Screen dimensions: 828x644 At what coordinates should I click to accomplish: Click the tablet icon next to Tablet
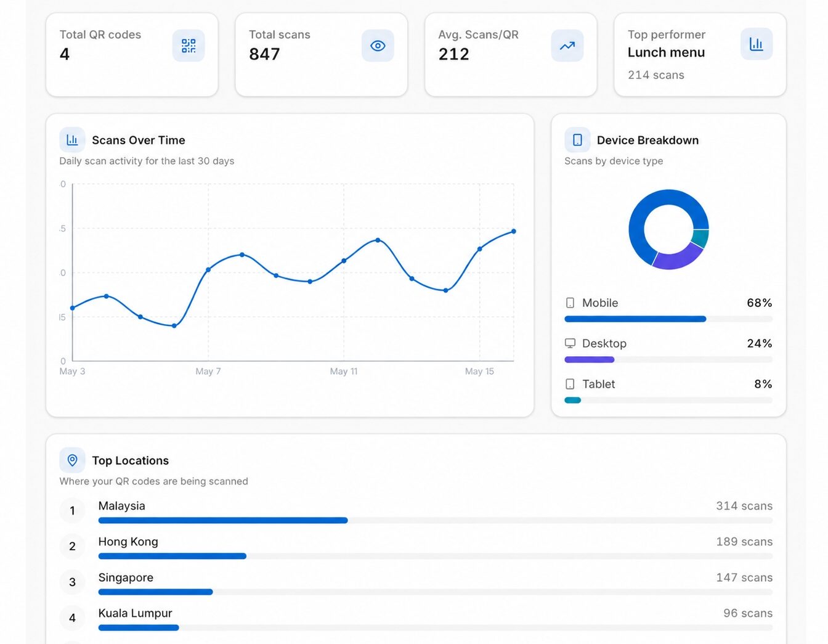coord(570,384)
